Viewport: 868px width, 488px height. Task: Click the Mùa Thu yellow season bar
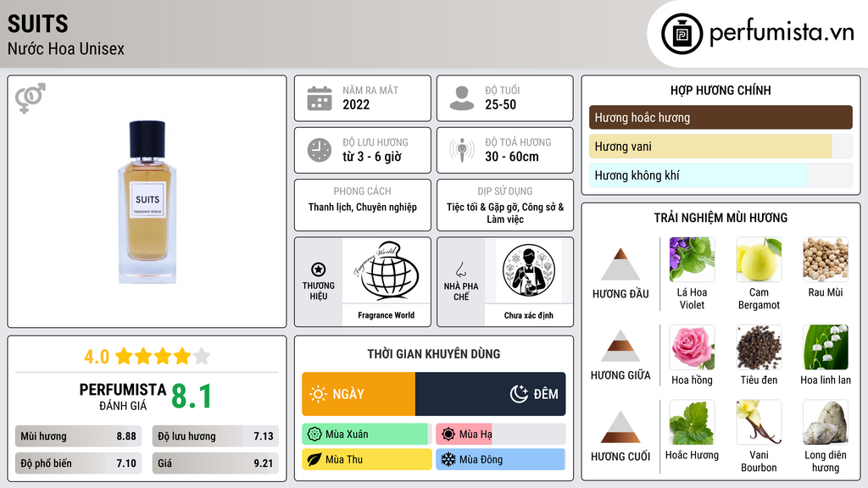[x=366, y=459]
